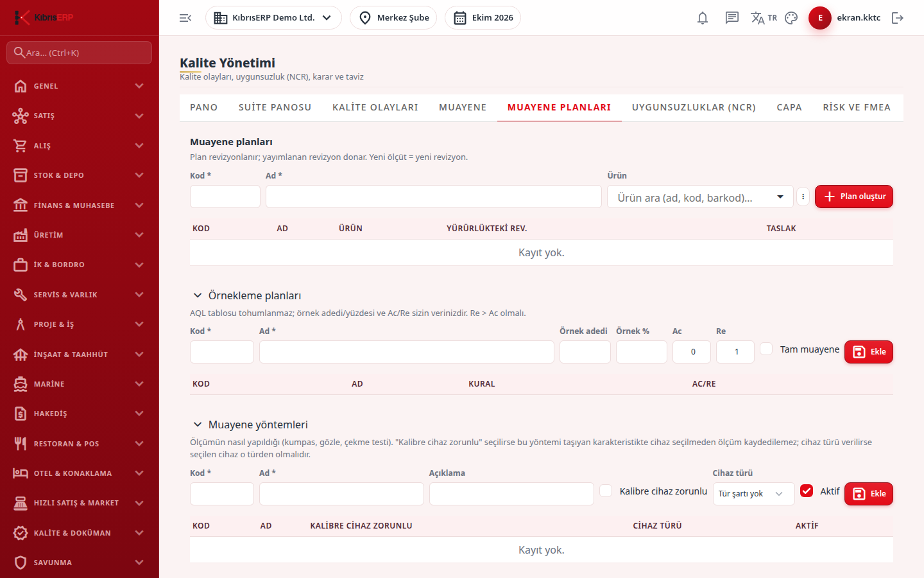This screenshot has height=578, width=924.
Task: Uncheck the Aktif checkbox
Action: point(807,491)
